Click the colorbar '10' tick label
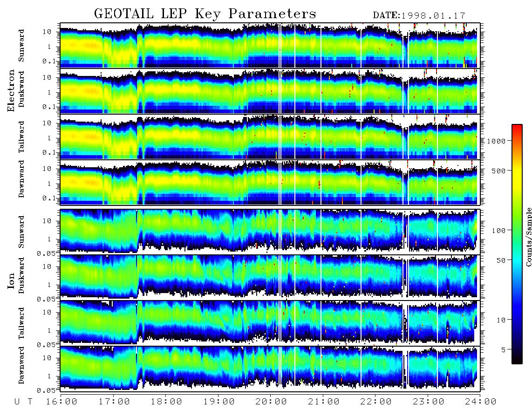 click(501, 320)
